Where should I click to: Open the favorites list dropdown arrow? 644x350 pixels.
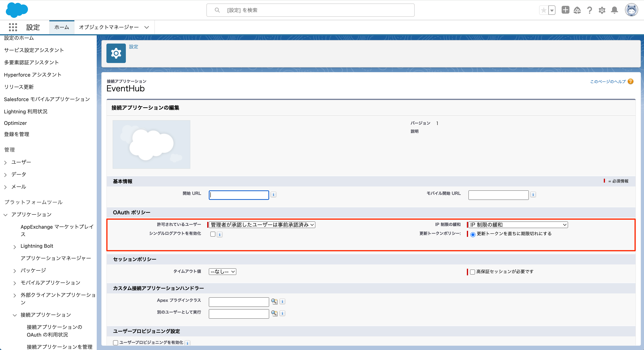tap(552, 10)
